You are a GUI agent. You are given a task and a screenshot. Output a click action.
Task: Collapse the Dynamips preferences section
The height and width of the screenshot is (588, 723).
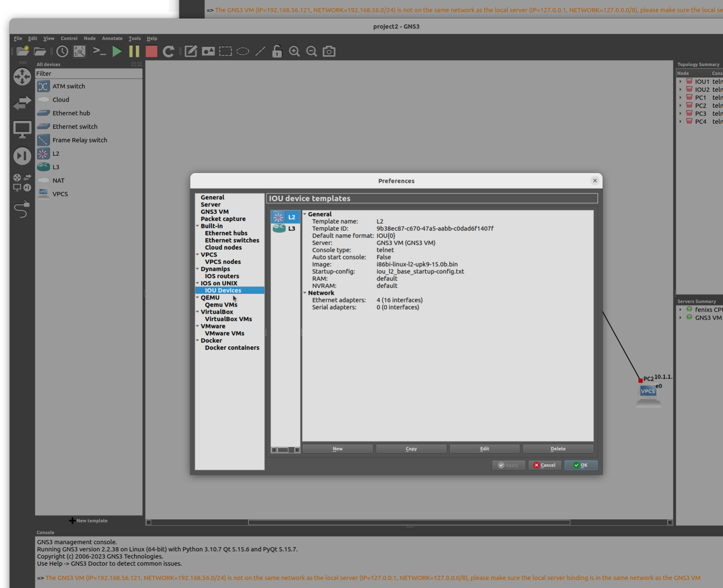pos(197,269)
